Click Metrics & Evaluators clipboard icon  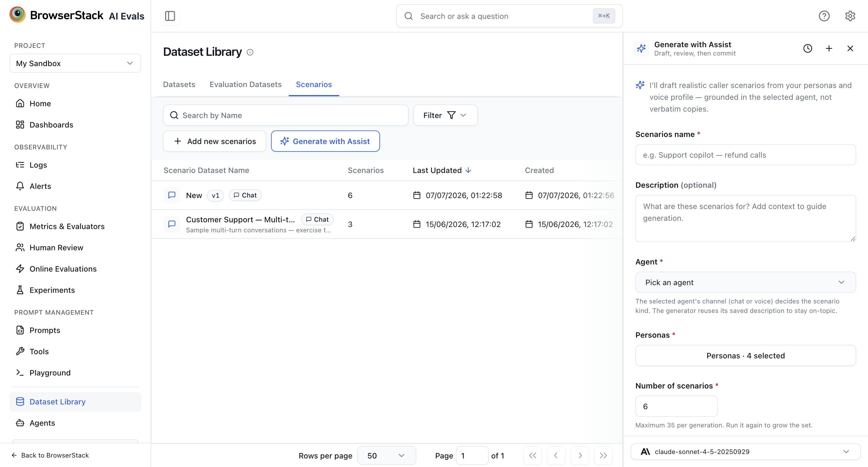pos(20,226)
